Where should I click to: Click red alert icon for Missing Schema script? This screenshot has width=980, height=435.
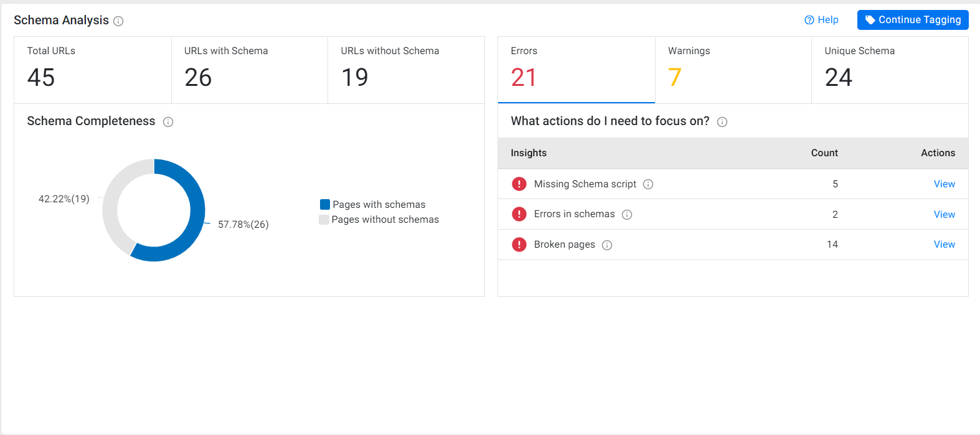pos(519,184)
